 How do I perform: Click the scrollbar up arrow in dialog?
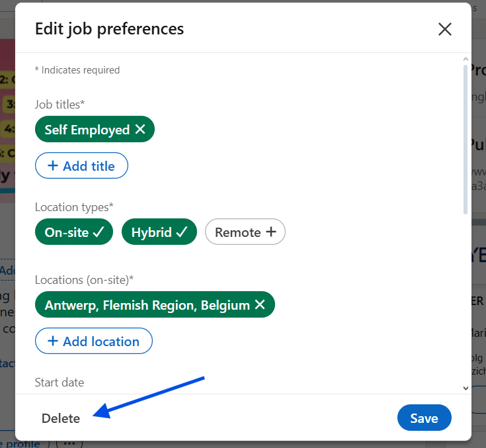pos(466,60)
